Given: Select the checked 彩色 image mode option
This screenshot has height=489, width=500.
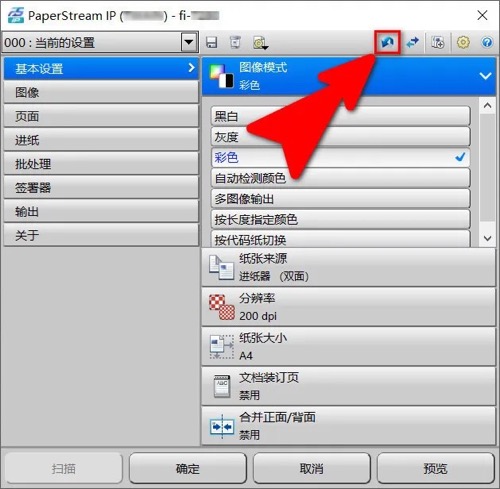Looking at the screenshot, I should pos(340,157).
